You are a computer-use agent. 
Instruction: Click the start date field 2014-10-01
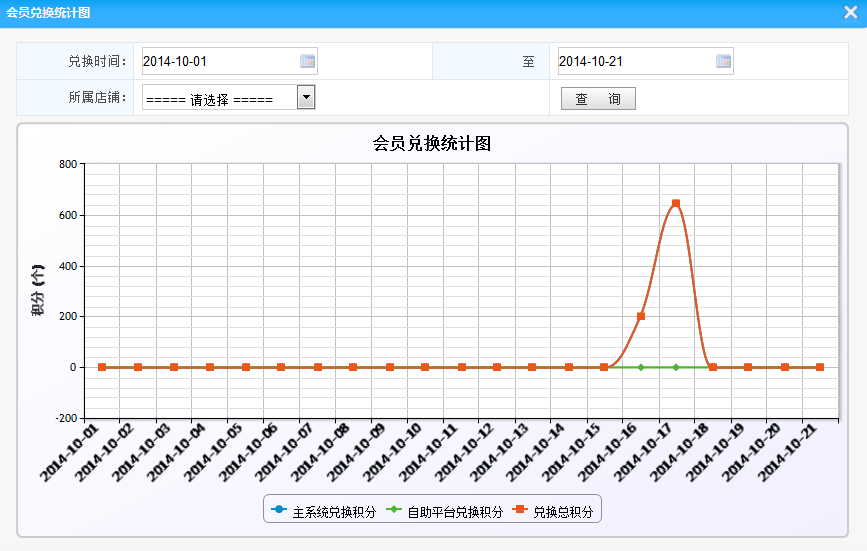click(220, 61)
